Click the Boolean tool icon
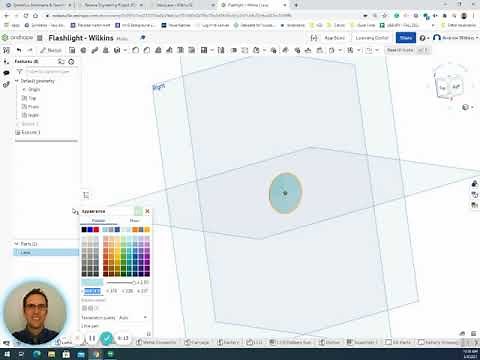 tap(234, 50)
